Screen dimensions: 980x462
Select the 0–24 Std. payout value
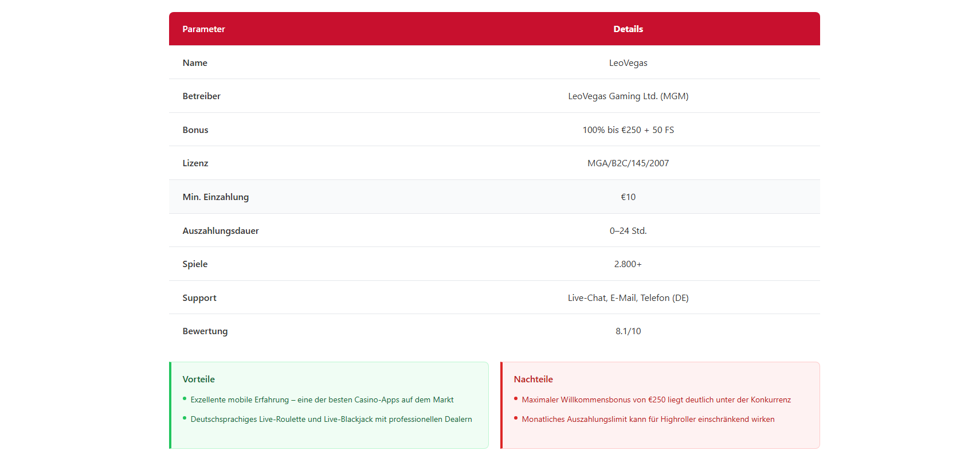(x=628, y=231)
